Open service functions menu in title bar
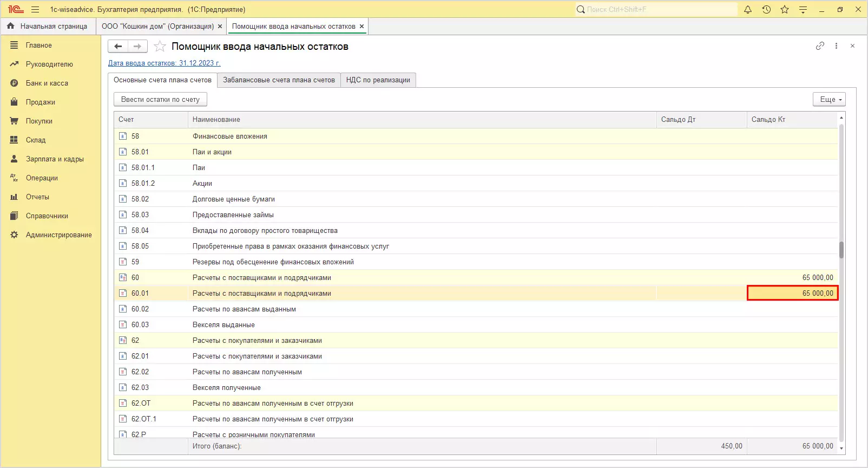This screenshot has width=868, height=468. pyautogui.click(x=803, y=9)
